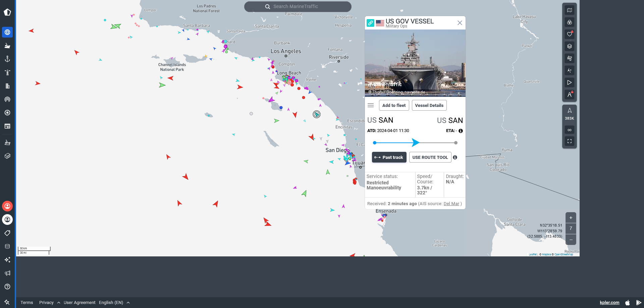Open the Terms link in footer
The width and height of the screenshot is (644, 308).
[x=27, y=302]
